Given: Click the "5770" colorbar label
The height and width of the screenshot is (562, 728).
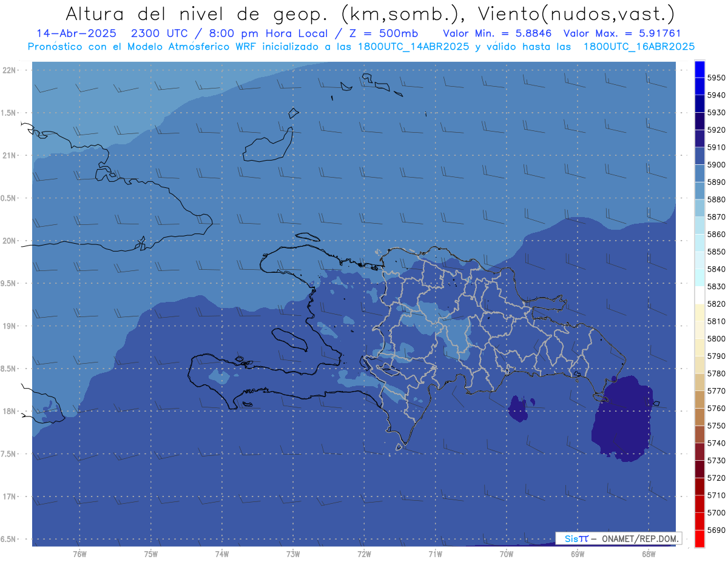Looking at the screenshot, I should point(716,391).
